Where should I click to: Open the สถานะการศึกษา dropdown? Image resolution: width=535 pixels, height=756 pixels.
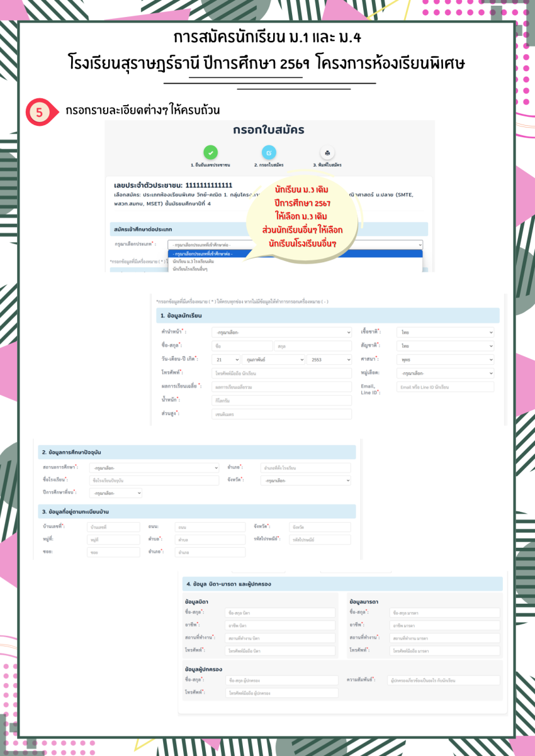[154, 468]
